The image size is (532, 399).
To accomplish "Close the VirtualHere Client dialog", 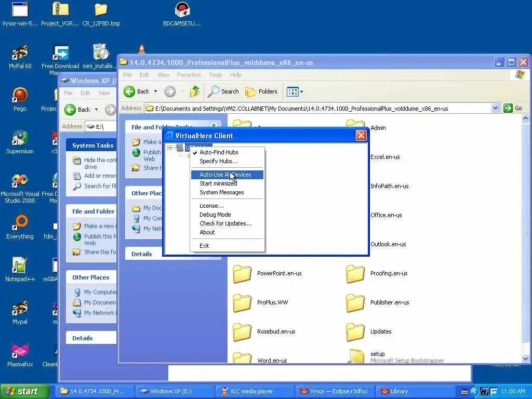I will [x=361, y=136].
